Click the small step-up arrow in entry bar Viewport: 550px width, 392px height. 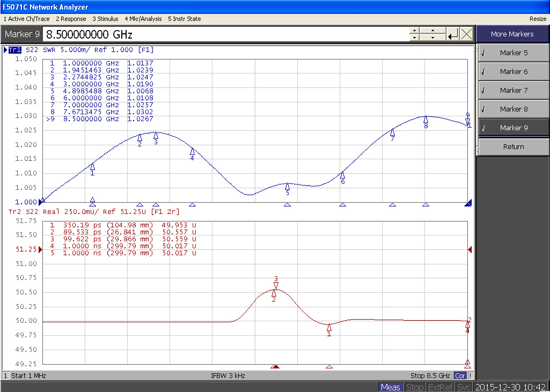414,31
